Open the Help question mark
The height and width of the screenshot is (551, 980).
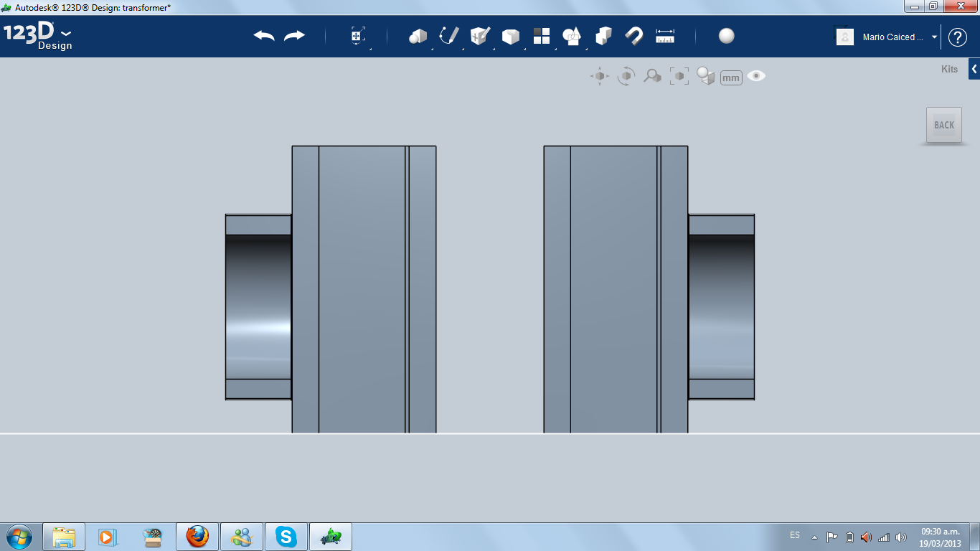(x=958, y=37)
